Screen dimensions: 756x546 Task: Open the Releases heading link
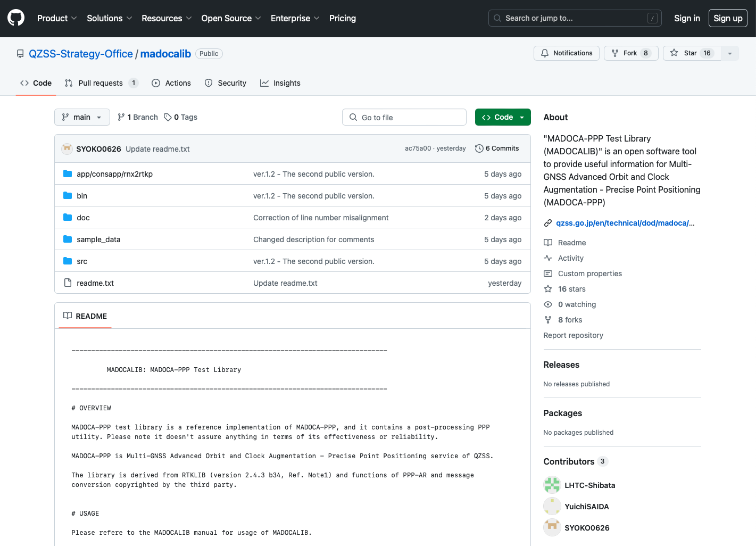[561, 365]
